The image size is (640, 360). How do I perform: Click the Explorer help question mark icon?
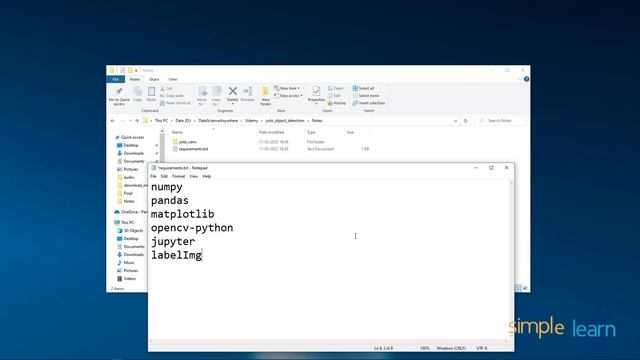526,79
